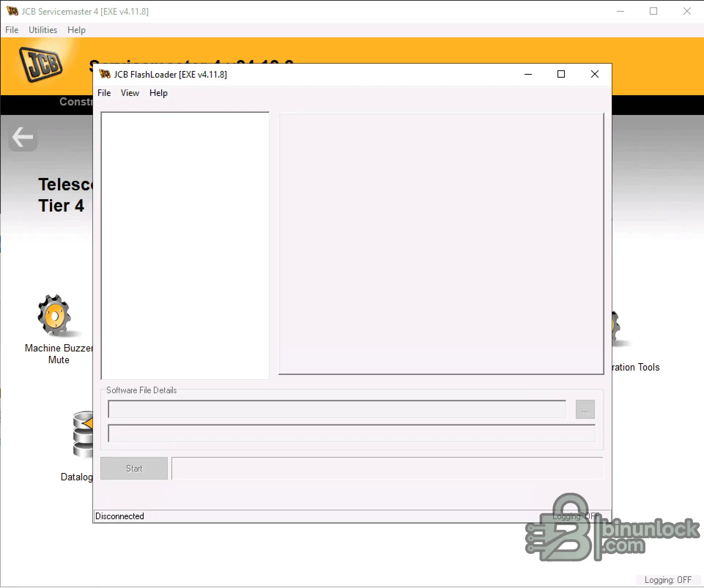704x588 pixels.
Task: Minimize the JCB FlashLoader window
Action: (528, 74)
